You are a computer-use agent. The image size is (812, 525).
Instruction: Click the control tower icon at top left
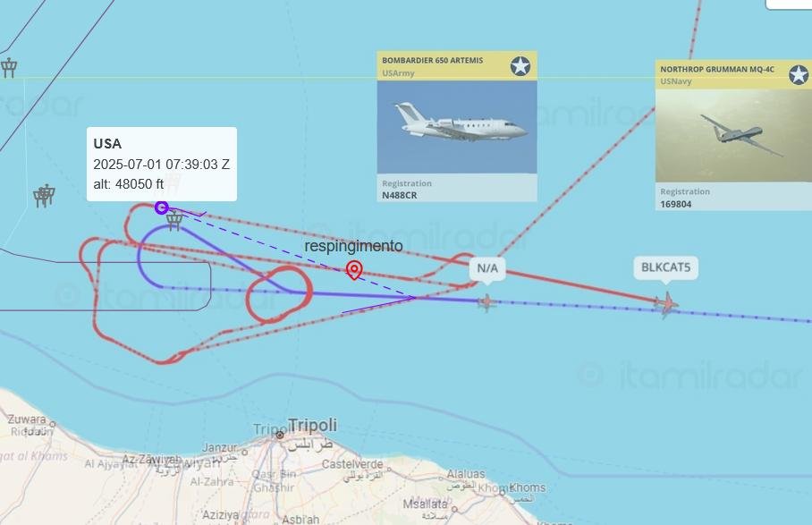pos(9,68)
